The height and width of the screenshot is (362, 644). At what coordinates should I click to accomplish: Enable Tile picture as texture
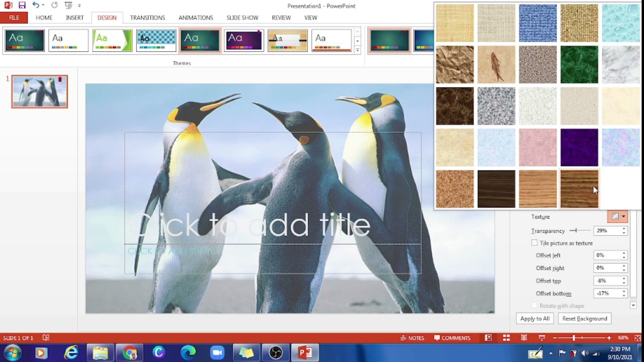(x=534, y=243)
